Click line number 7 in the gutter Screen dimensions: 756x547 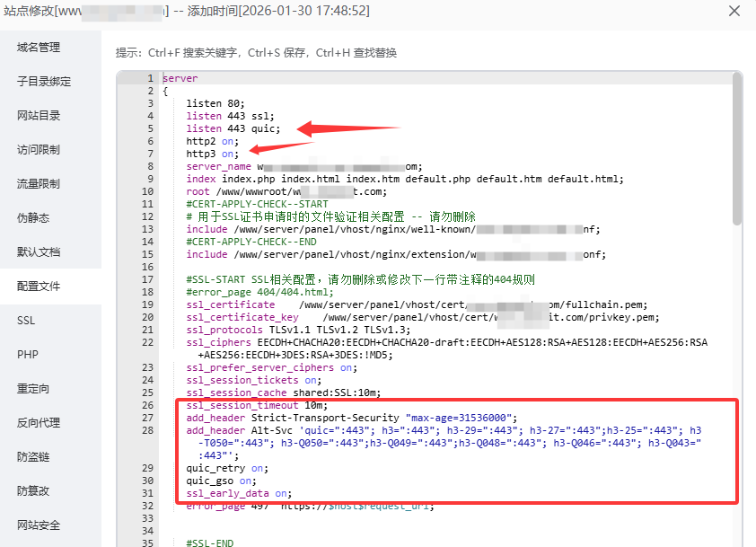click(x=151, y=154)
